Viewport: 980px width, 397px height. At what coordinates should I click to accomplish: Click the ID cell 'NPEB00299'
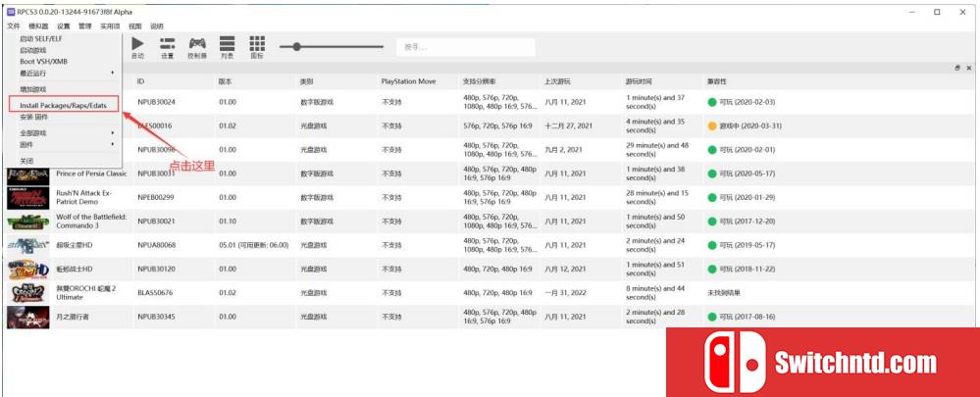click(156, 197)
